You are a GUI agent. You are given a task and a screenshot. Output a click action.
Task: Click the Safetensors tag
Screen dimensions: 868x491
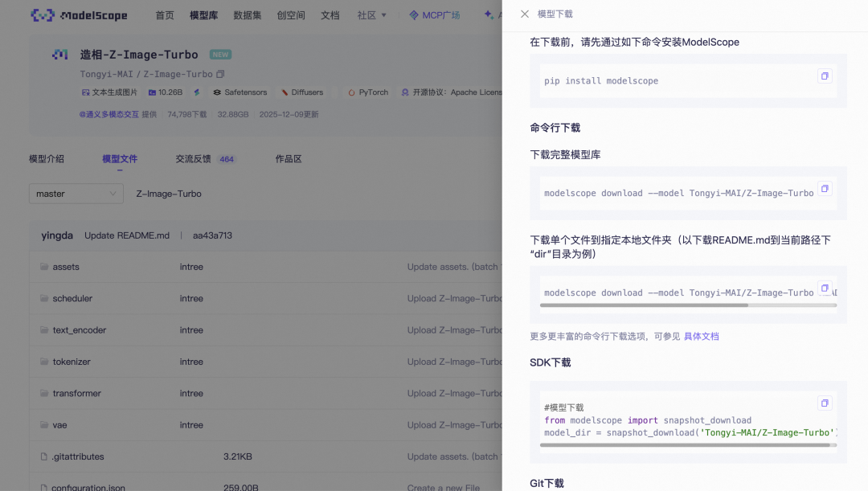click(x=240, y=92)
